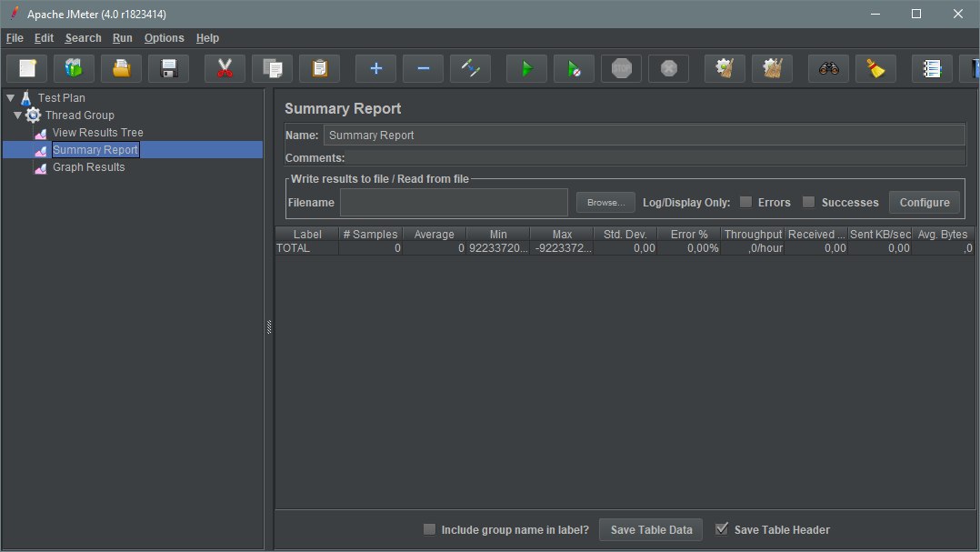Click the Graph Results listener icon
Image resolution: width=980 pixels, height=552 pixels.
(x=41, y=168)
